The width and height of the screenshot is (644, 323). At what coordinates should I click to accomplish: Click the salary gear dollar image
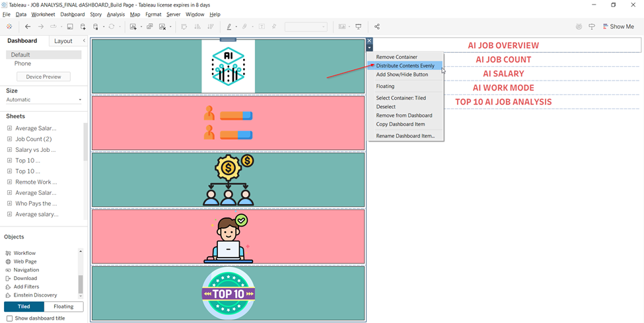(x=229, y=180)
